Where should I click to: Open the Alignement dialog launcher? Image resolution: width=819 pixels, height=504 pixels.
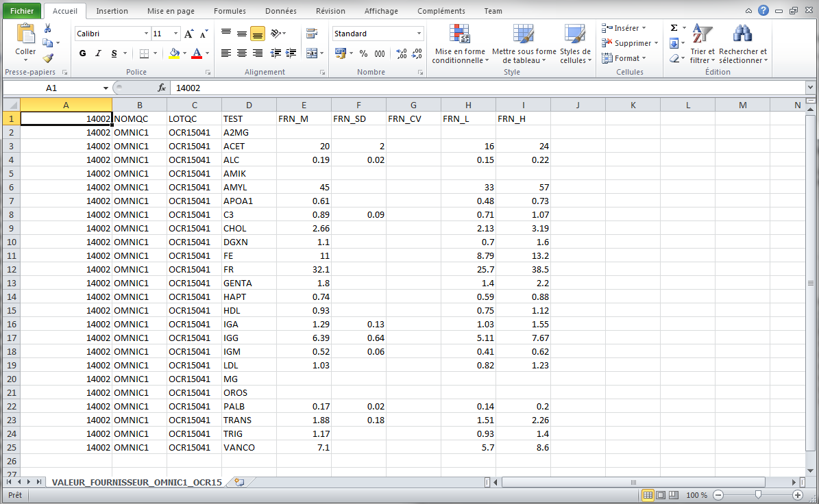322,73
